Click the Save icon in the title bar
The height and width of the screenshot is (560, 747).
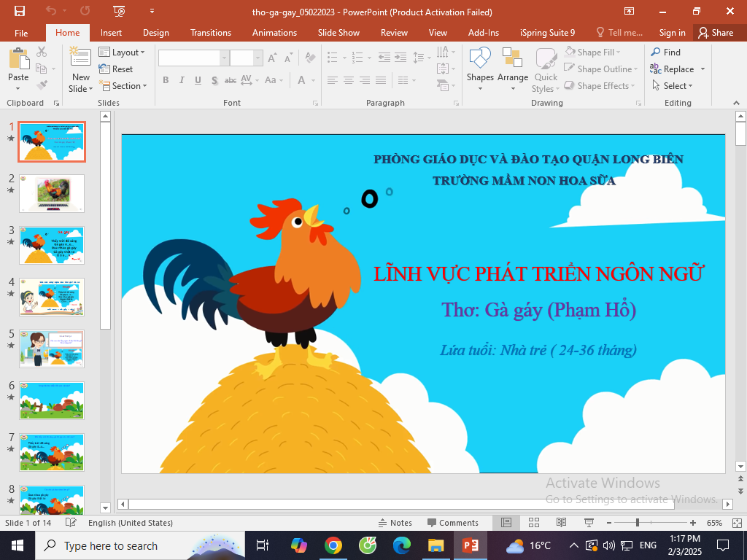[x=19, y=11]
